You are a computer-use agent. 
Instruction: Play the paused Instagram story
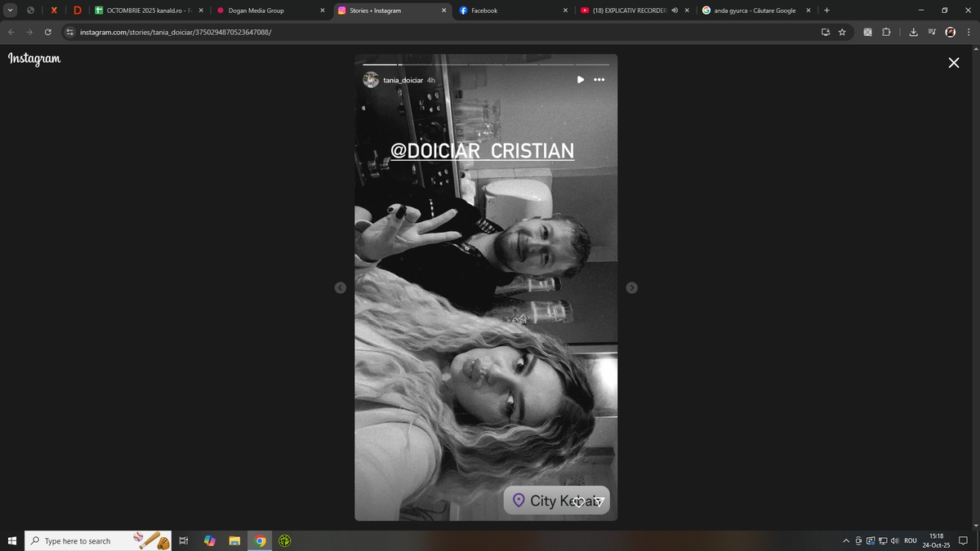point(580,80)
